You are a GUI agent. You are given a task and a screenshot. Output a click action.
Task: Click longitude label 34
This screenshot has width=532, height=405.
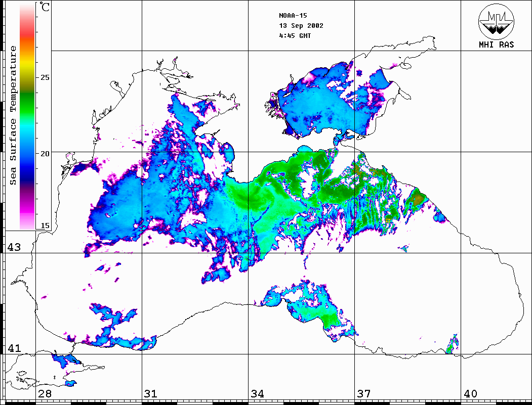tap(258, 394)
